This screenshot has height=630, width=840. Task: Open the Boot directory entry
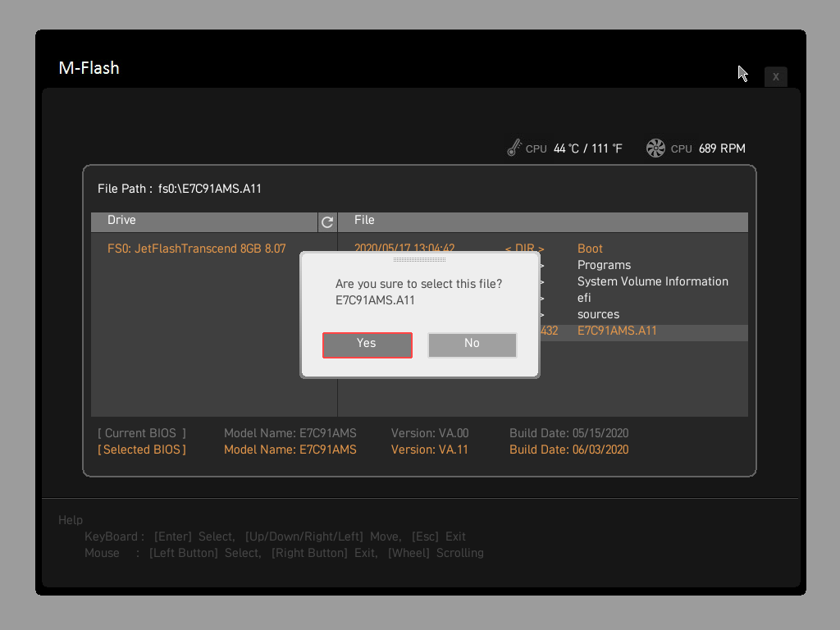tap(590, 249)
